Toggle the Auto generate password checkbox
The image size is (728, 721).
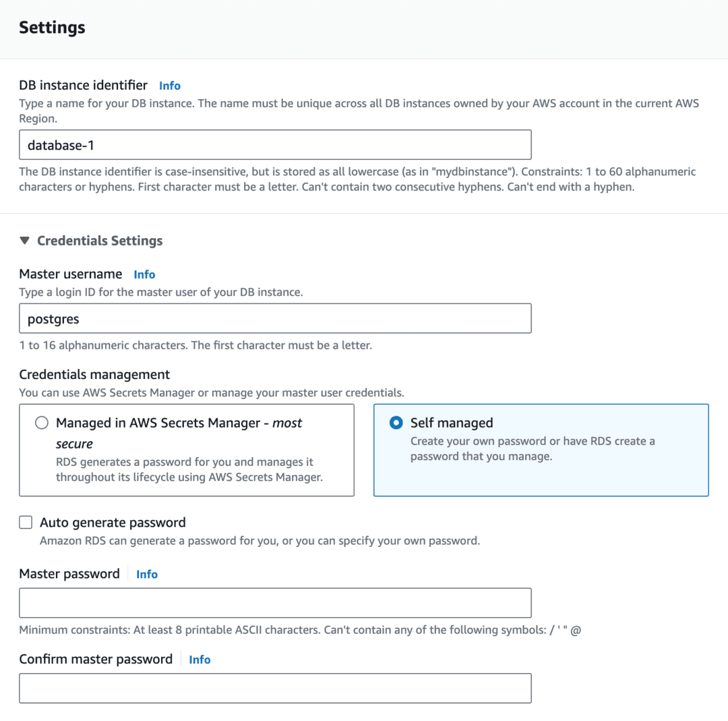click(x=25, y=521)
